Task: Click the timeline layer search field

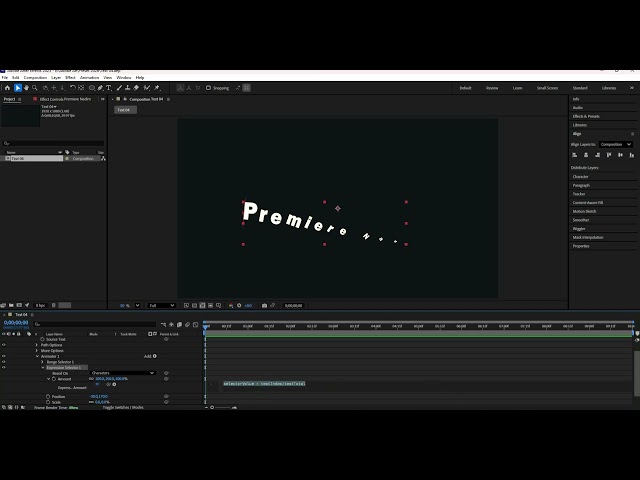Action: click(x=95, y=324)
